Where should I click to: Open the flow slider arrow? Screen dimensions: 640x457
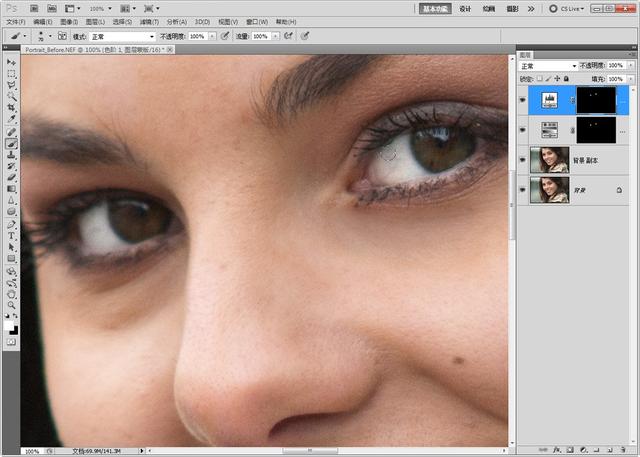tap(276, 36)
